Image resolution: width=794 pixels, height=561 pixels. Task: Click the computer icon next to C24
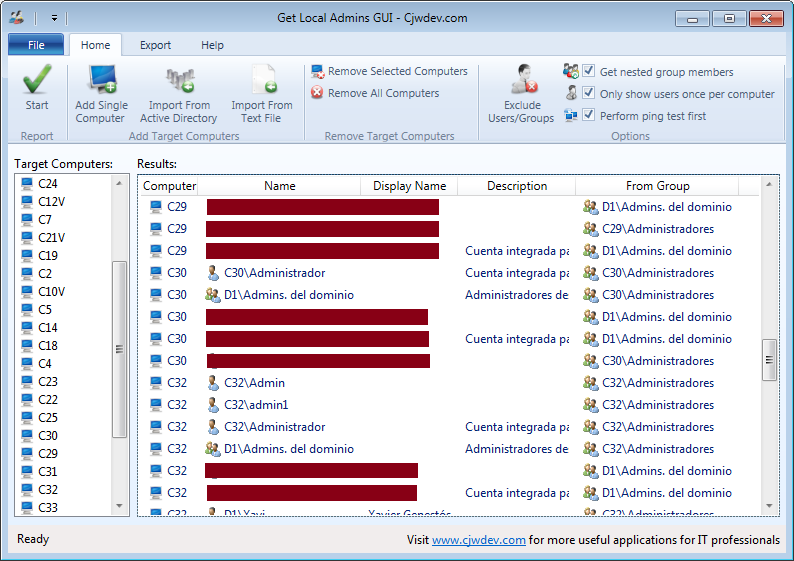click(27, 183)
